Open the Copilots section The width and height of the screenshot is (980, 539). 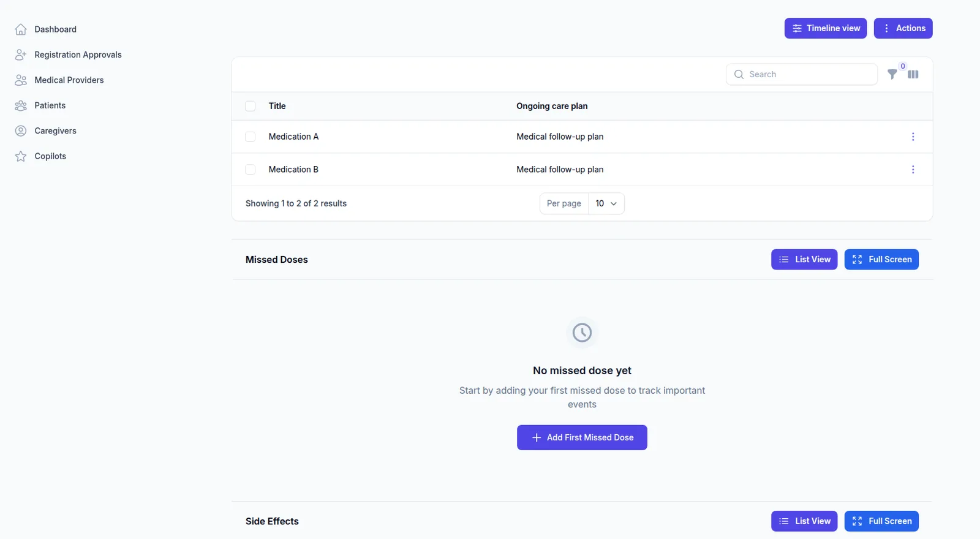[50, 156]
